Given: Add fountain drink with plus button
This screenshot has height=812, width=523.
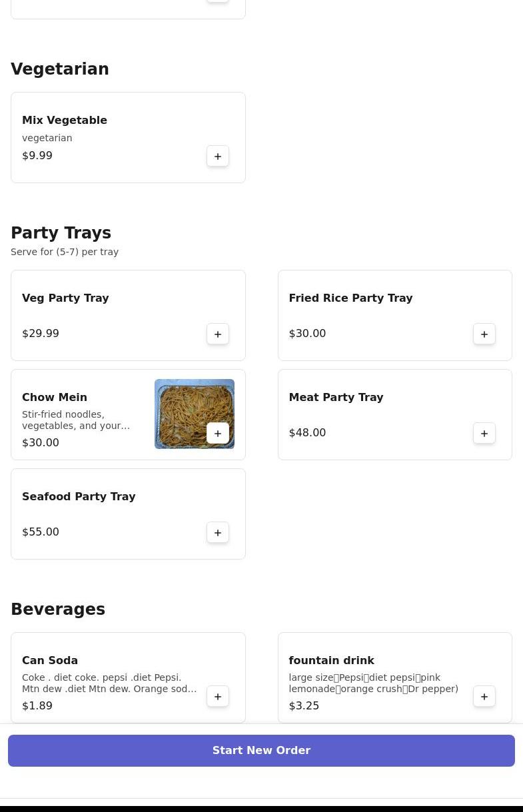Looking at the screenshot, I should [484, 697].
